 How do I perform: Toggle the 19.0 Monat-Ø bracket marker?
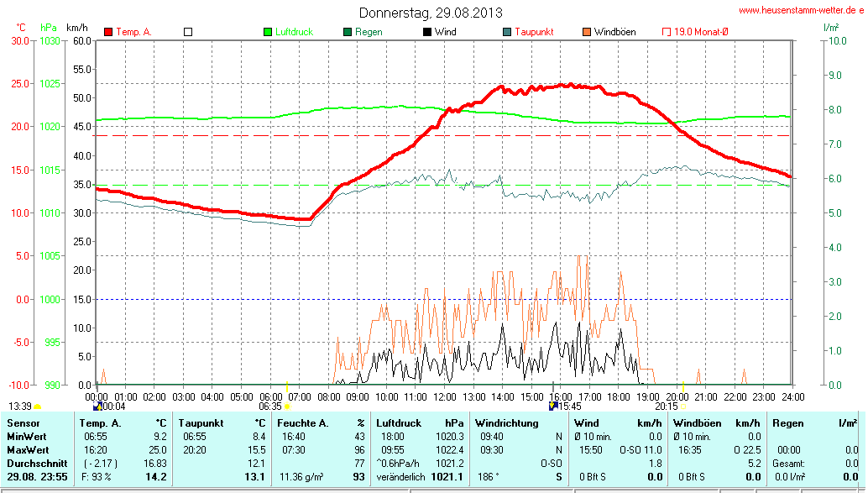667,32
